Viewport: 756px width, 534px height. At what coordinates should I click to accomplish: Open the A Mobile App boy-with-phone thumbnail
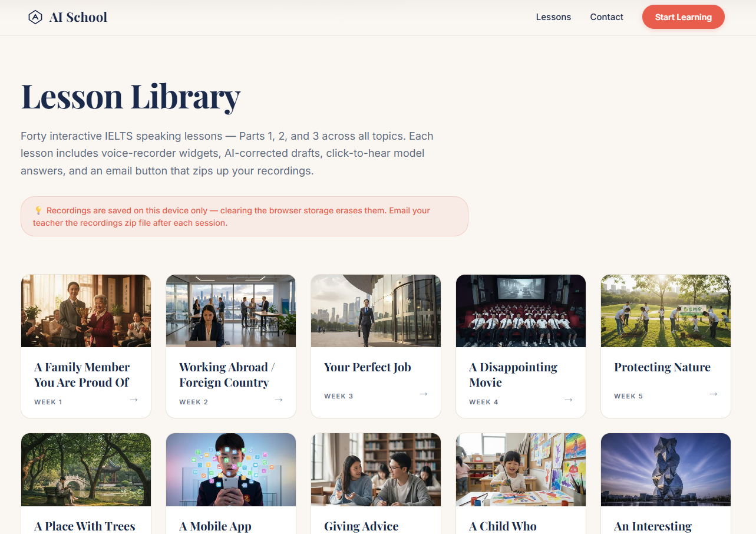click(x=231, y=470)
